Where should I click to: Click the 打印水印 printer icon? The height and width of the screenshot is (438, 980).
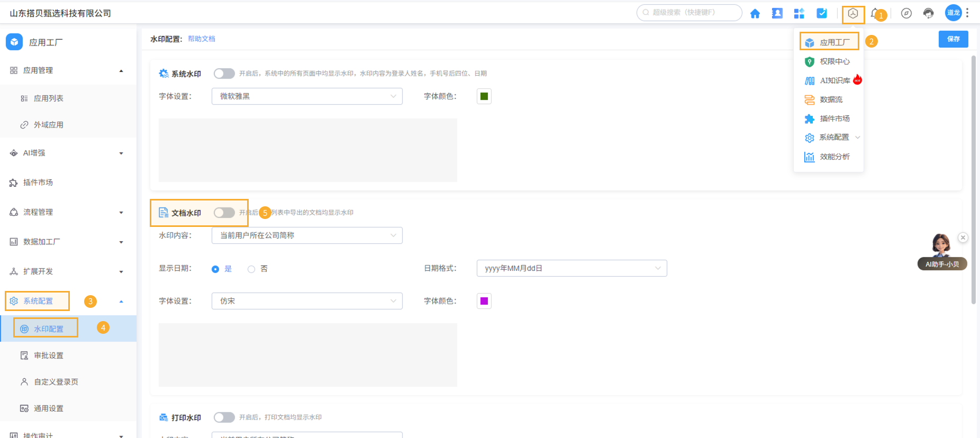[164, 417]
